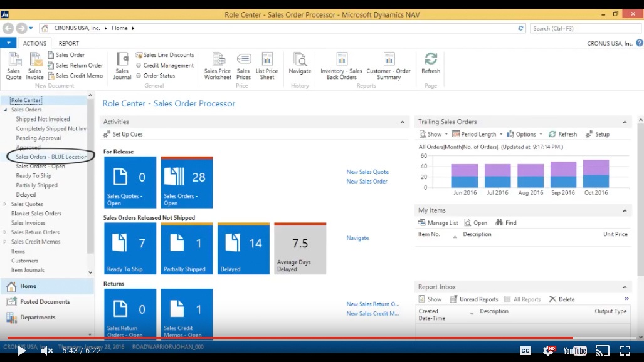Click Show in Report Inbox

click(x=430, y=299)
